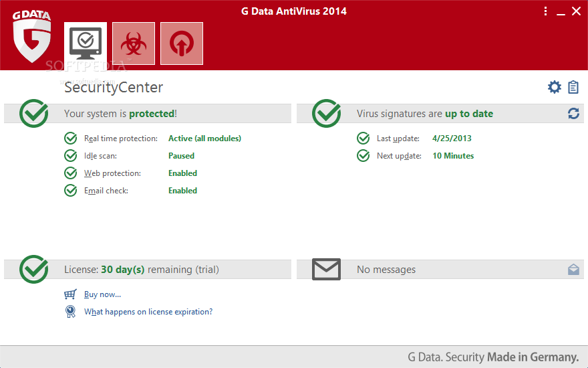Image resolution: width=588 pixels, height=368 pixels.
Task: Click the large checkmark beside License
Action: 34,269
